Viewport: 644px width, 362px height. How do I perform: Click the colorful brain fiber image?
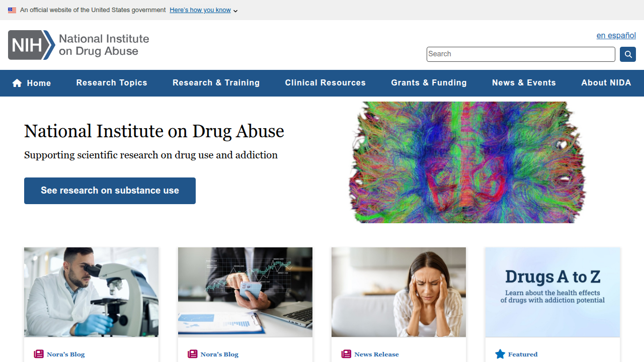(x=467, y=162)
